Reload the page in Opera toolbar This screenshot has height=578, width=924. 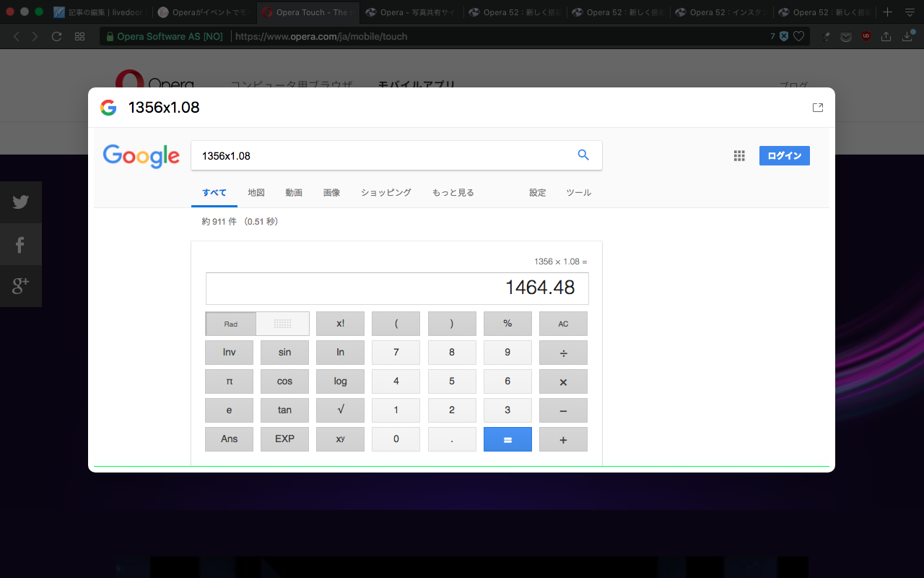point(57,36)
